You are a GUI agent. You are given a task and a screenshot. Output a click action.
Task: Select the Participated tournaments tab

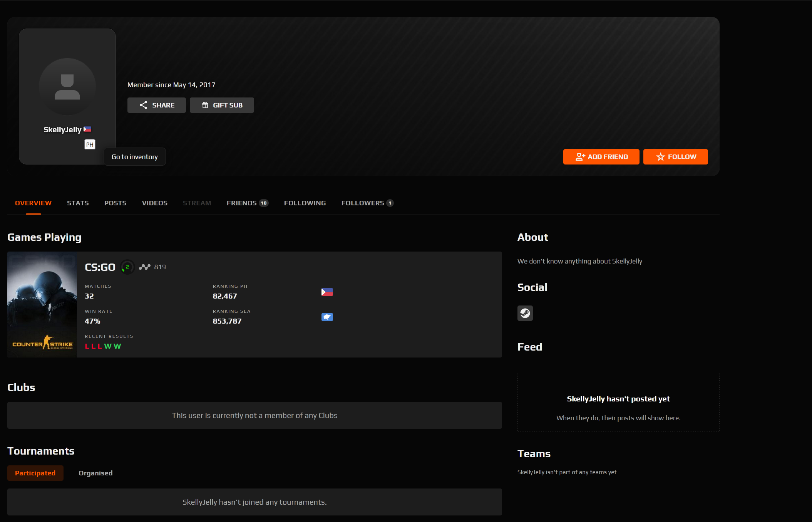35,473
